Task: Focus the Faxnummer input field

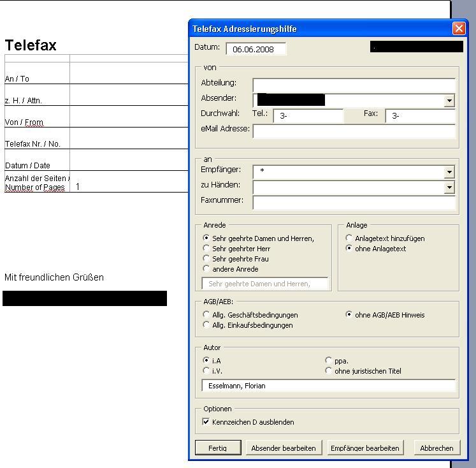Action: (x=354, y=203)
